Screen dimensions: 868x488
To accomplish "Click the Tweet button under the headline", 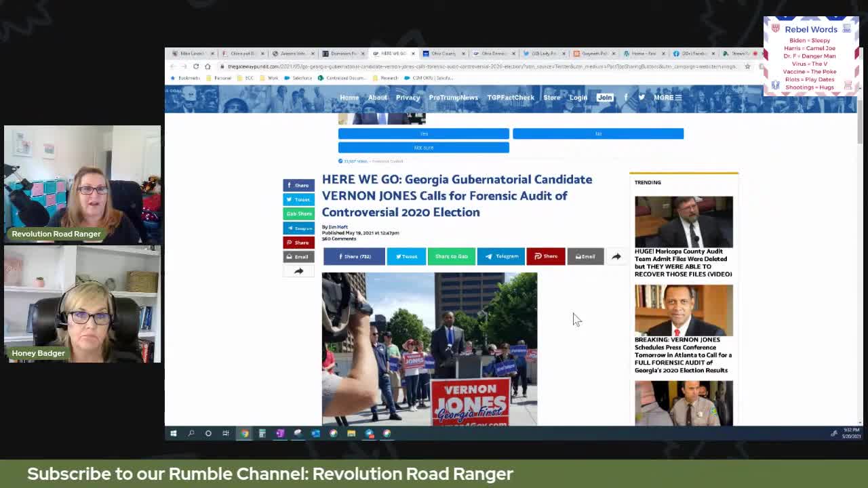I will tap(406, 256).
